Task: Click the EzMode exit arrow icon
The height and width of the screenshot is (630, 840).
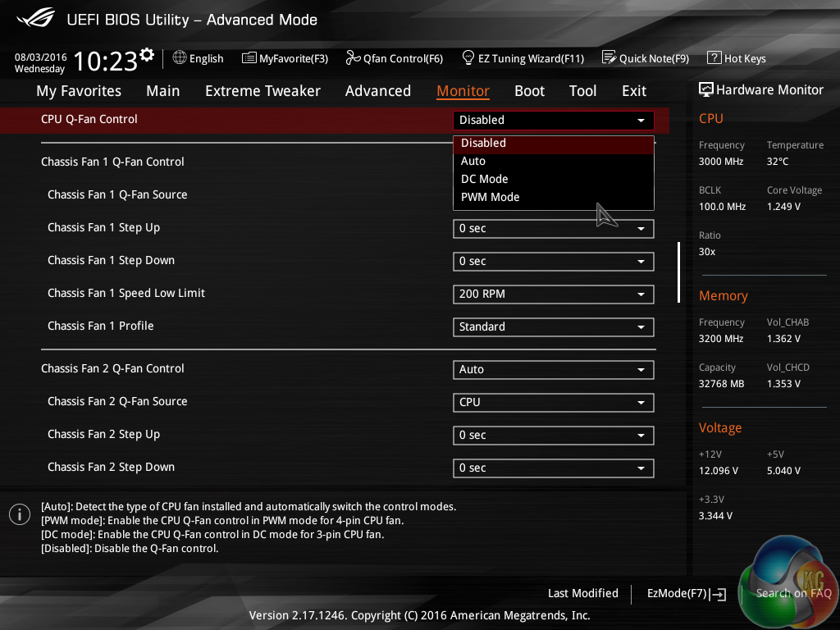Action: pyautogui.click(x=719, y=594)
